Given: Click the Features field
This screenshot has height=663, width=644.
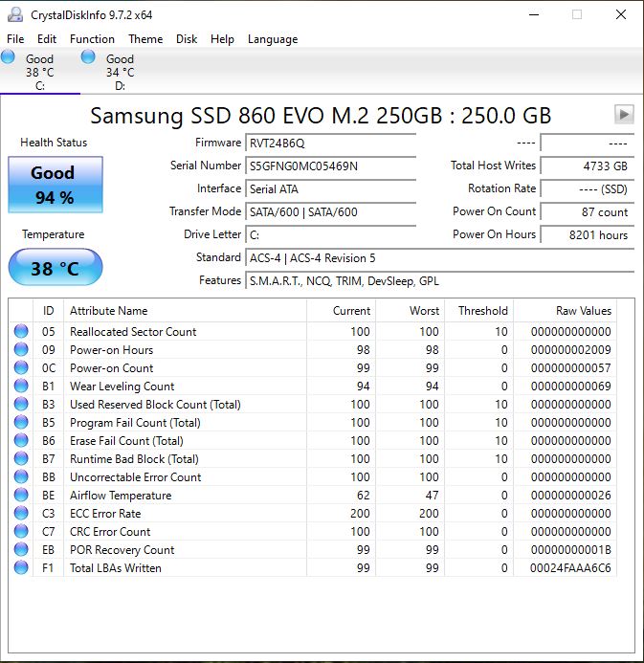Looking at the screenshot, I should 440,280.
